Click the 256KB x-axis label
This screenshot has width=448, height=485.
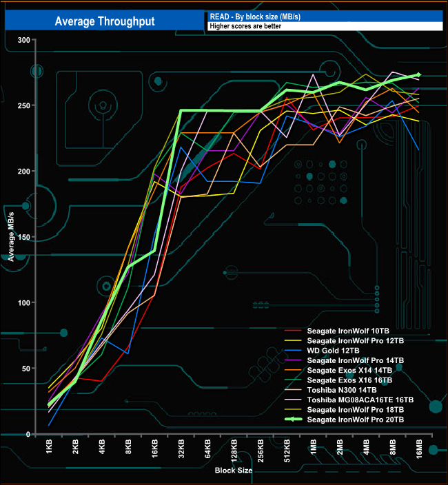click(261, 451)
